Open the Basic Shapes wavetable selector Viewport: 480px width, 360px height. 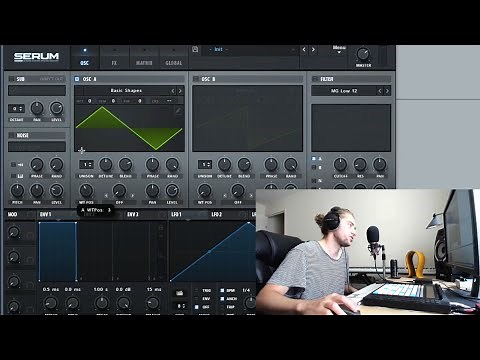(x=126, y=90)
